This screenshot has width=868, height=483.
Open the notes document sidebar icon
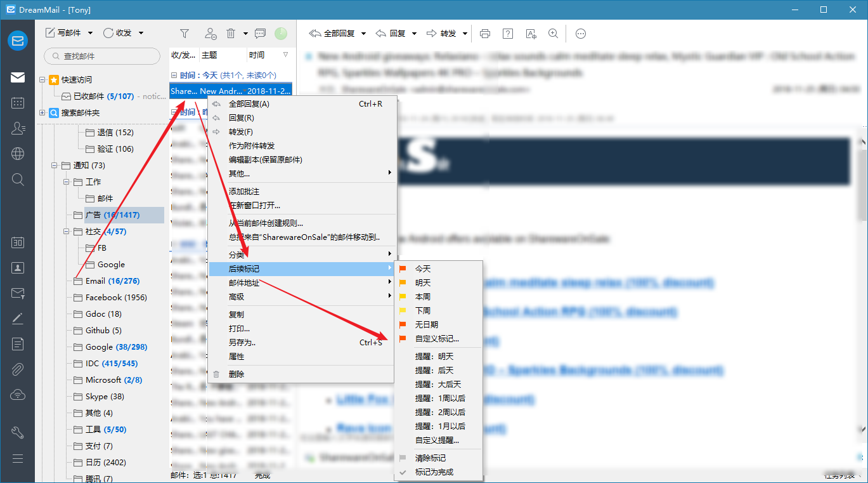pyautogui.click(x=17, y=344)
